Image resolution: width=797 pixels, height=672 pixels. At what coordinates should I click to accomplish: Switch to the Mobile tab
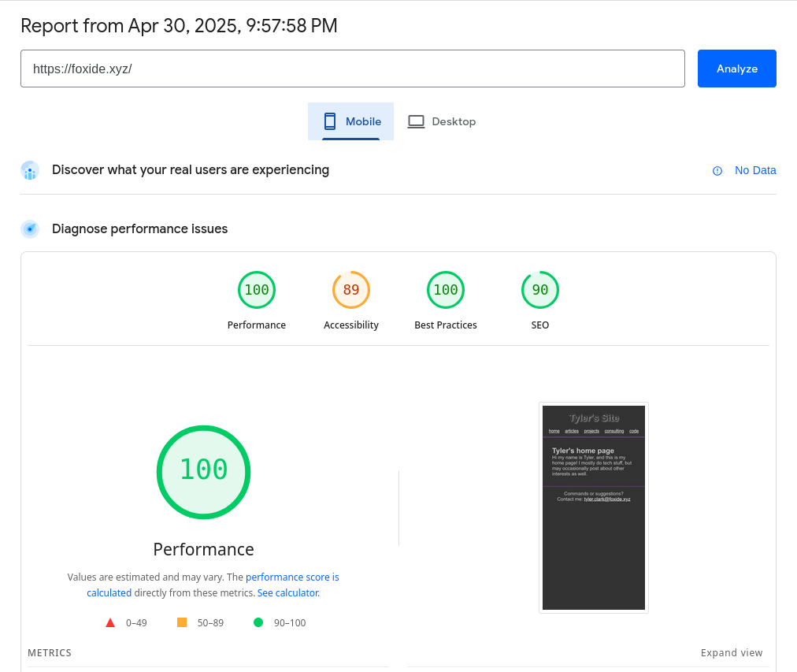(350, 121)
